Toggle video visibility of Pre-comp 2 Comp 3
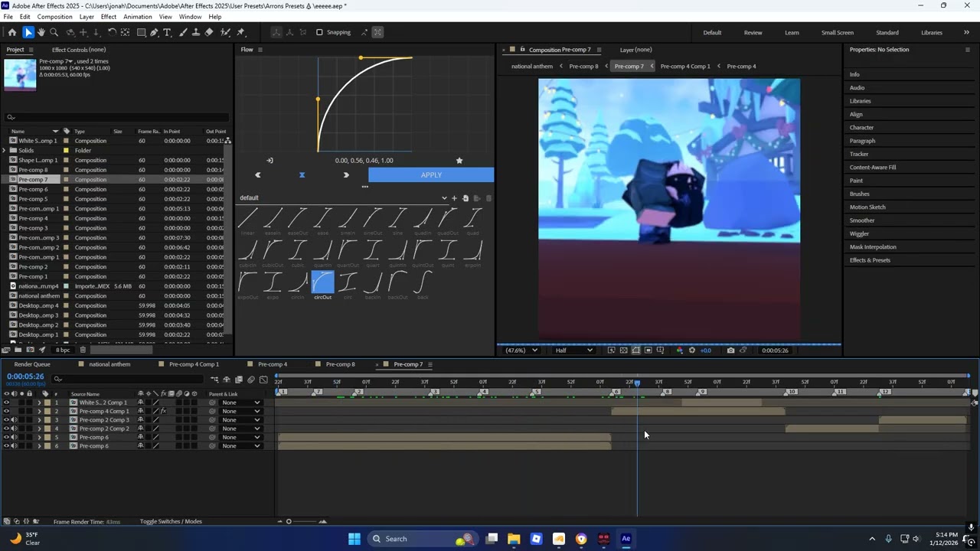Screen dimensions: 980x551 pyautogui.click(x=7, y=420)
